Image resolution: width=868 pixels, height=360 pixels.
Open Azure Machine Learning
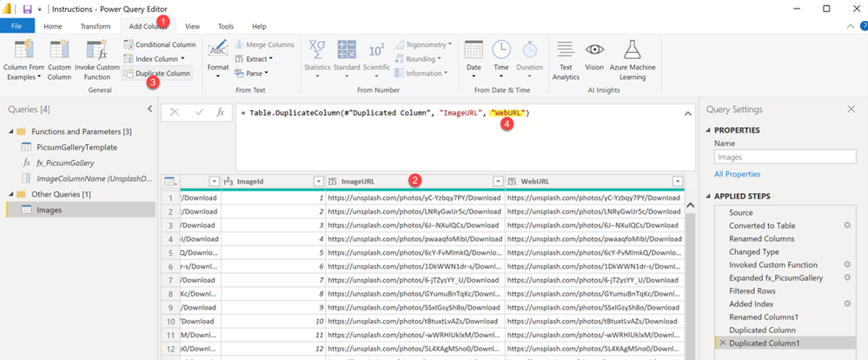(633, 60)
